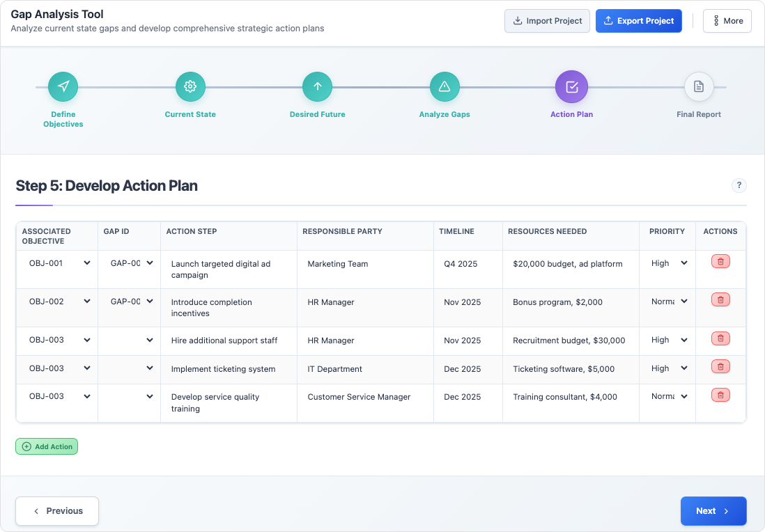Viewport: 765px width, 532px height.
Task: Open empty Gap ID dropdown for Implement ticketing system
Action: [130, 368]
